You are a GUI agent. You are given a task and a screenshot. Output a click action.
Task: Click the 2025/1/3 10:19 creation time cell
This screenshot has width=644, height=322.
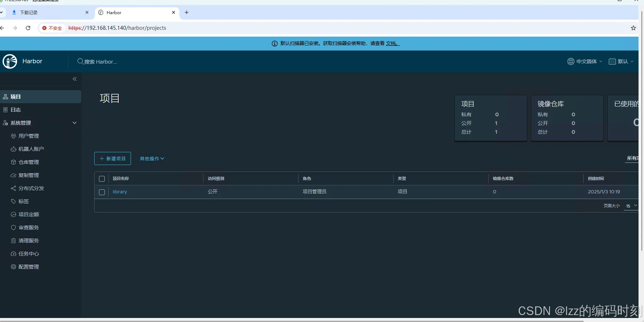(x=604, y=192)
